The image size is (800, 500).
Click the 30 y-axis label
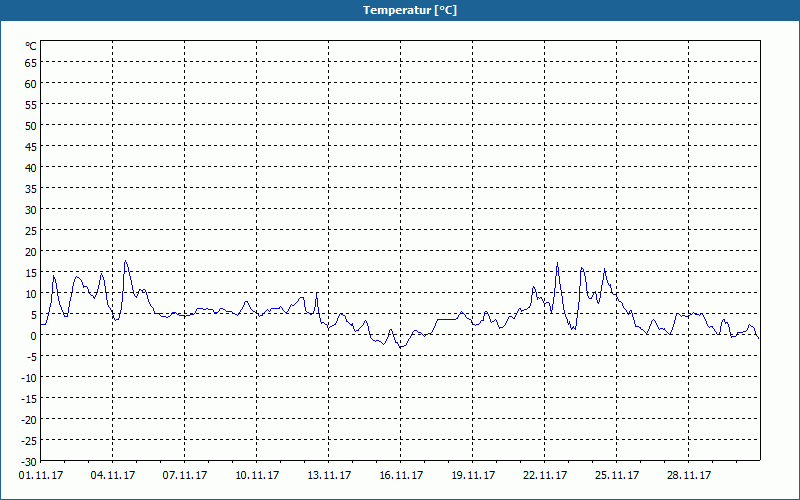coord(31,209)
